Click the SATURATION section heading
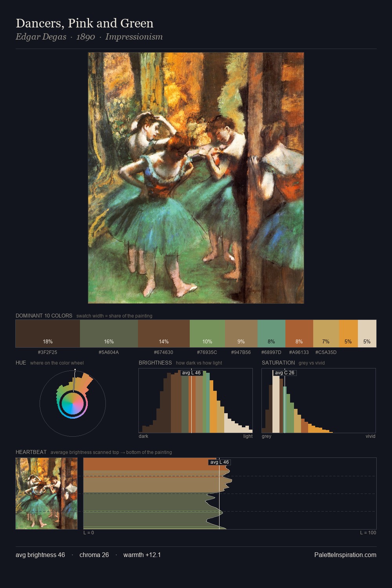392x588 pixels. (x=278, y=363)
